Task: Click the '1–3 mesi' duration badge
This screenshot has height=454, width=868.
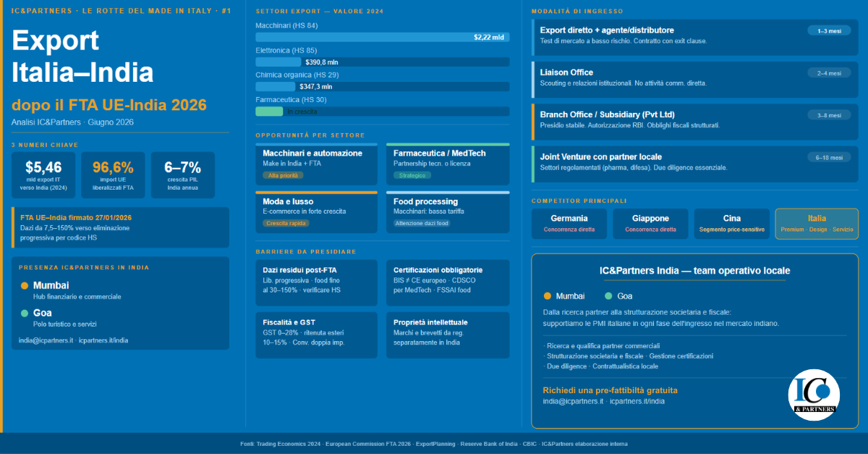Action: (x=829, y=31)
